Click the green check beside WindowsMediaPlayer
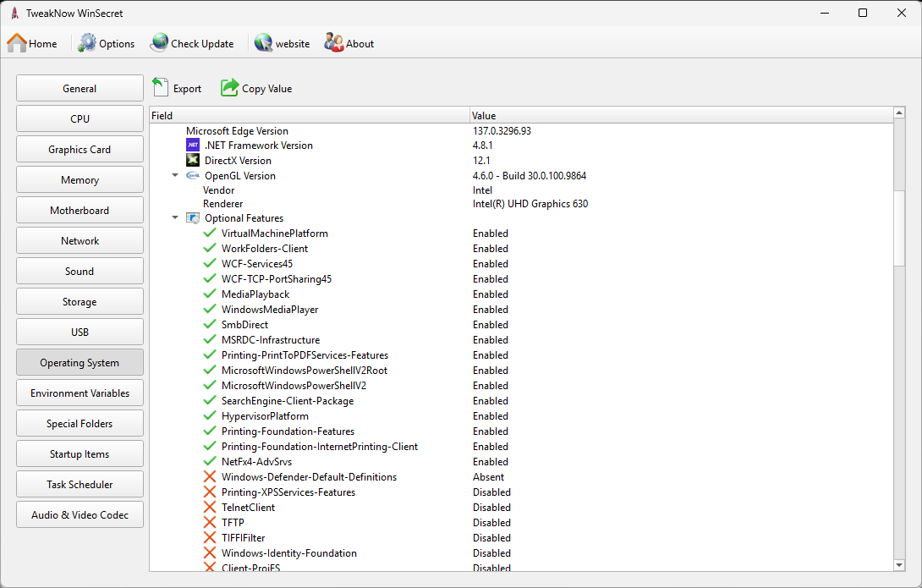 (209, 310)
